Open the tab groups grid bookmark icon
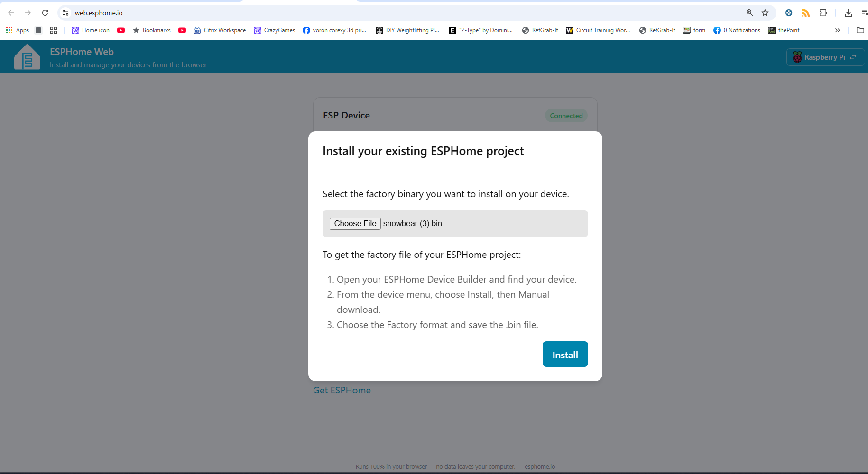Viewport: 868px width, 474px height. click(54, 30)
